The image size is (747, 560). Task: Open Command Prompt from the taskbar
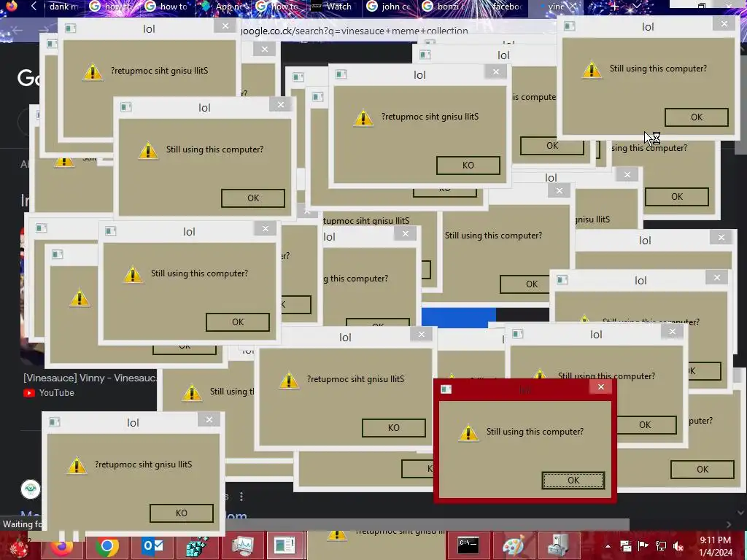click(468, 545)
